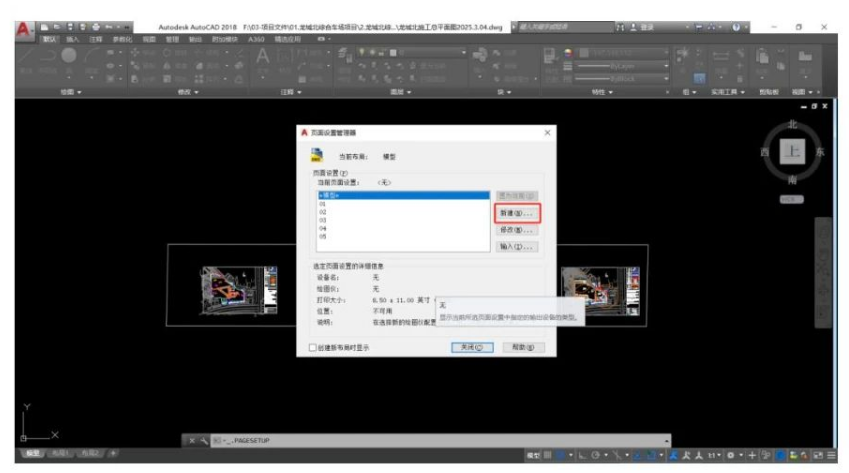Screen dimensions: 849x473
Task: Click the workspace gear icon in the status bar
Action: coord(730,456)
